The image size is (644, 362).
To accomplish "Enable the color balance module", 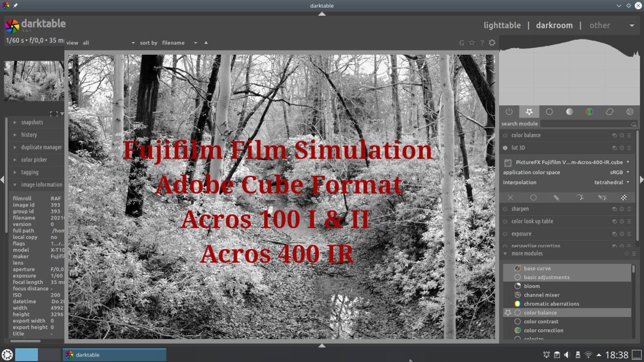I will tap(505, 135).
